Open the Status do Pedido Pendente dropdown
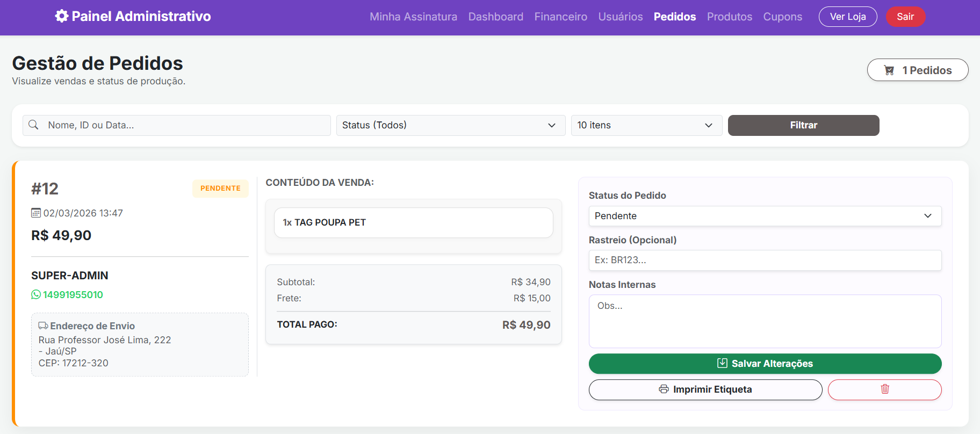The height and width of the screenshot is (434, 980). click(765, 216)
